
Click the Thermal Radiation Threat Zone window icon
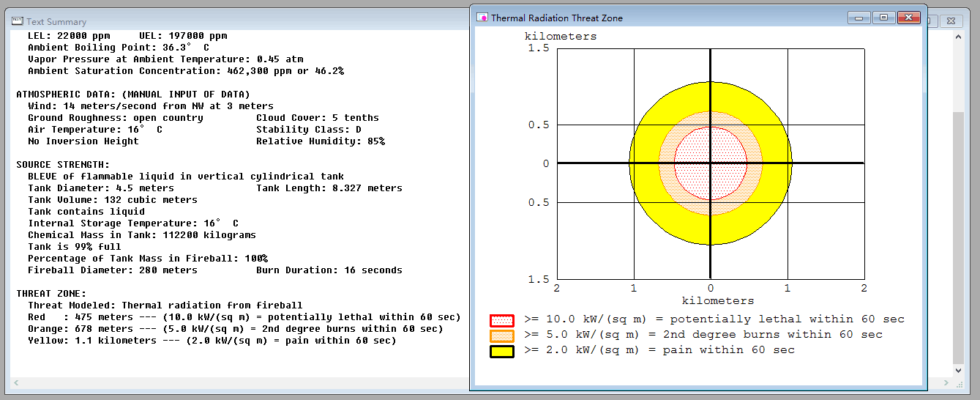[482, 18]
